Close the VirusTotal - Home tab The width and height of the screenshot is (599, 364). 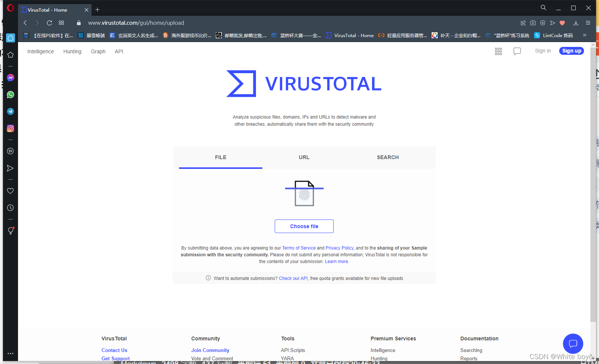(86, 10)
